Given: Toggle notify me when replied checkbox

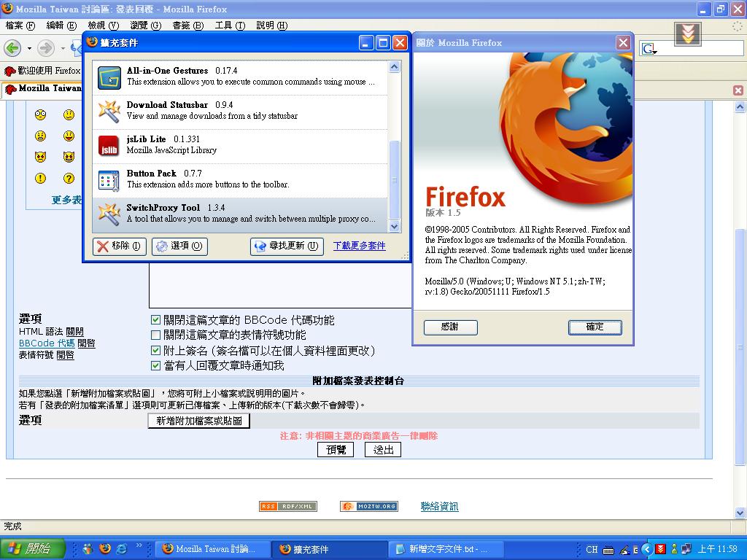Looking at the screenshot, I should [155, 366].
